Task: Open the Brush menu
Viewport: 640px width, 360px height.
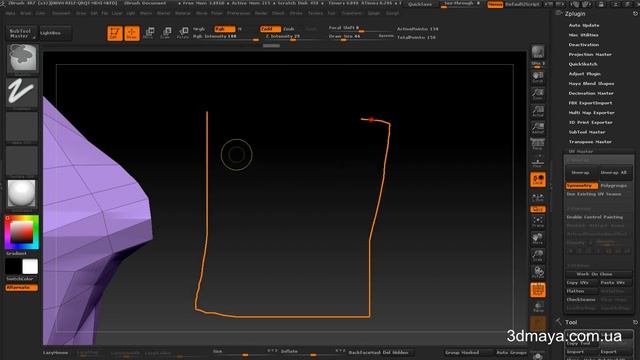Action: [25, 13]
